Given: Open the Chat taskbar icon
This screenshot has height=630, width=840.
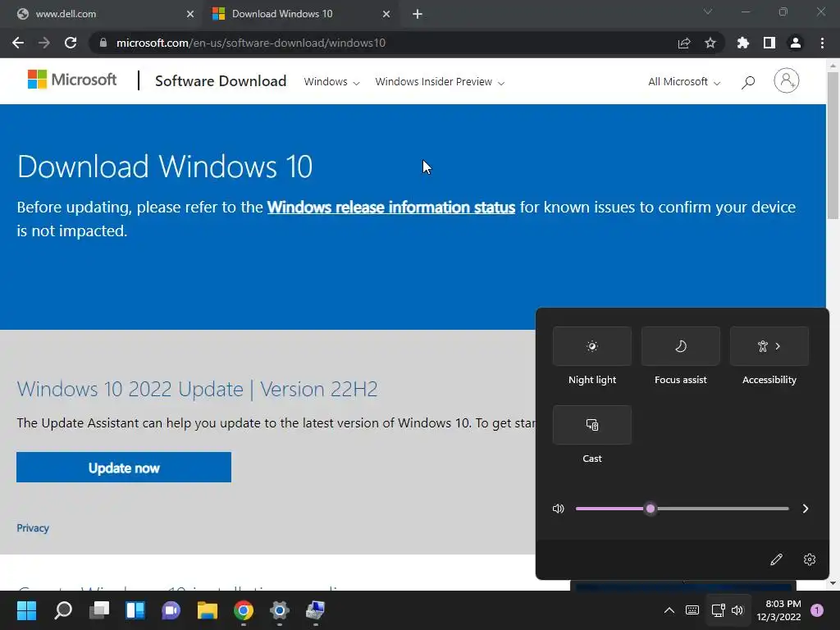Looking at the screenshot, I should click(171, 610).
